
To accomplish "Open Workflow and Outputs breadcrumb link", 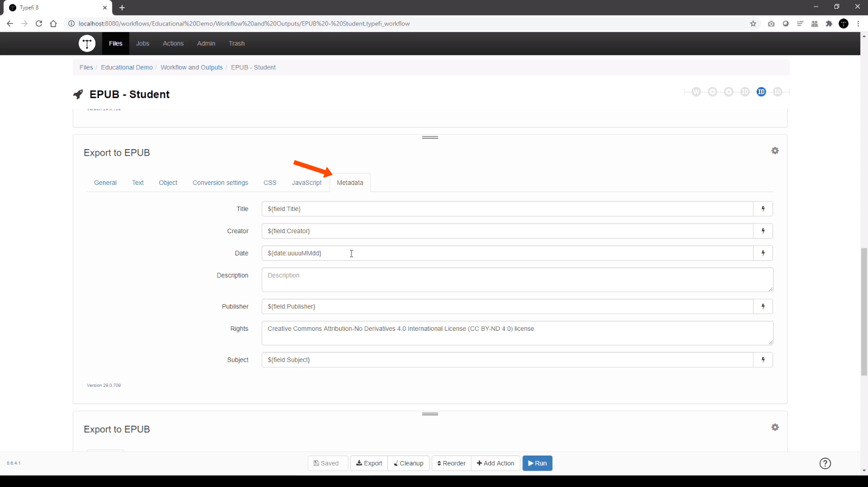I will click(192, 67).
